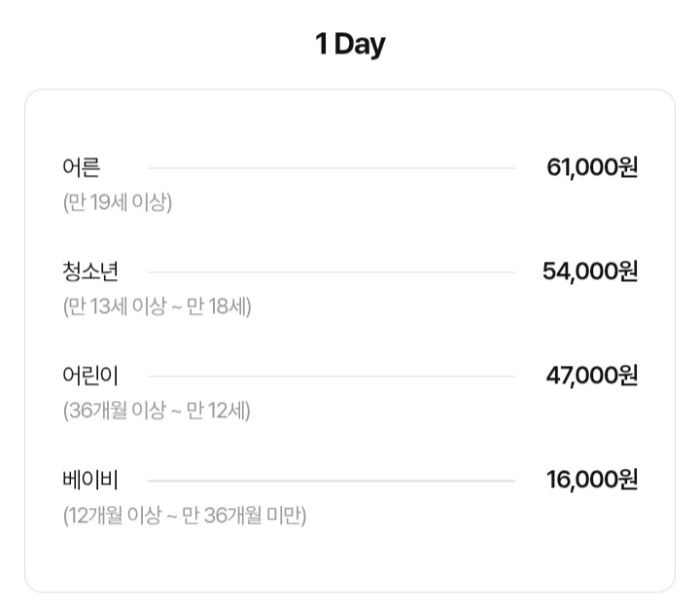
Task: Click the 54,000원 teen price
Action: click(590, 271)
